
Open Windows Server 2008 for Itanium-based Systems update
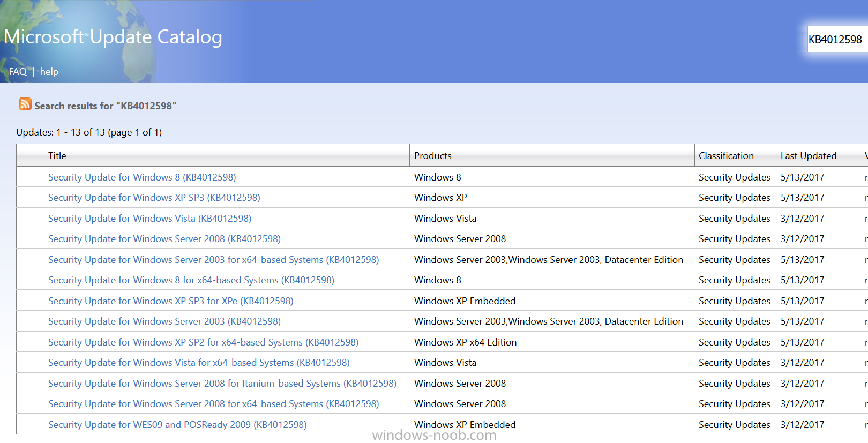(222, 384)
